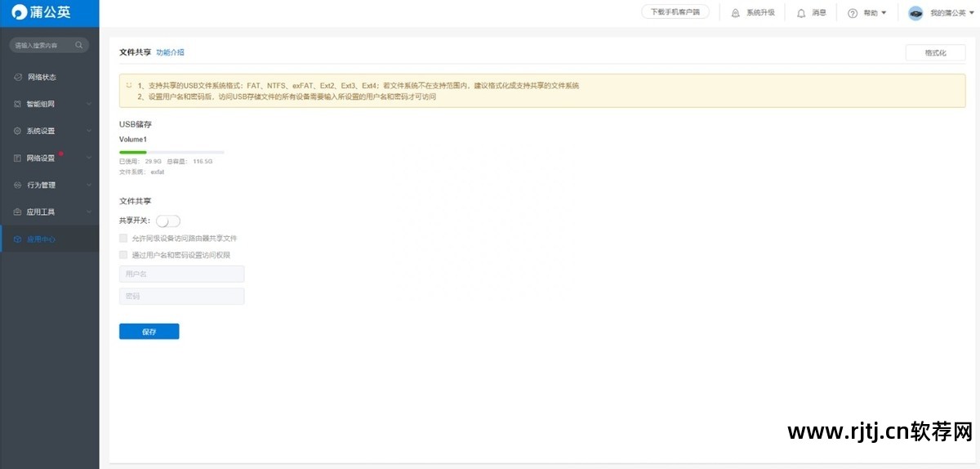Click the USB储存 heading text
The width and height of the screenshot is (980, 469).
(136, 124)
